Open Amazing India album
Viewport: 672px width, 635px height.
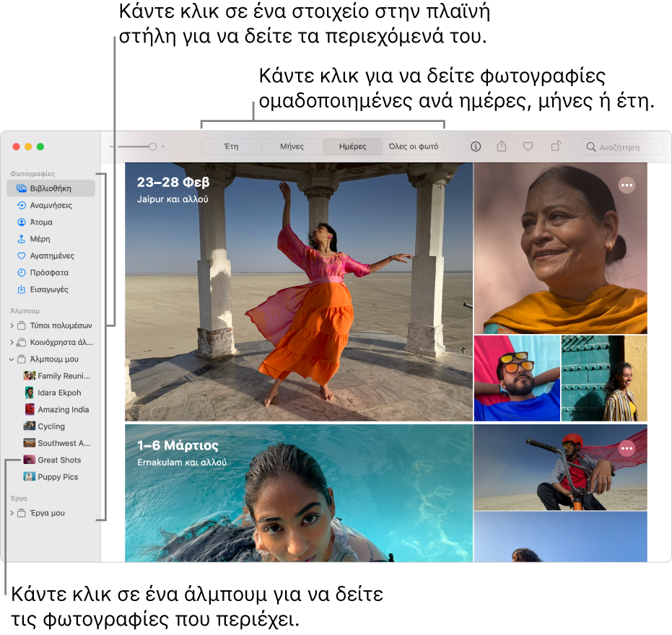click(x=57, y=410)
